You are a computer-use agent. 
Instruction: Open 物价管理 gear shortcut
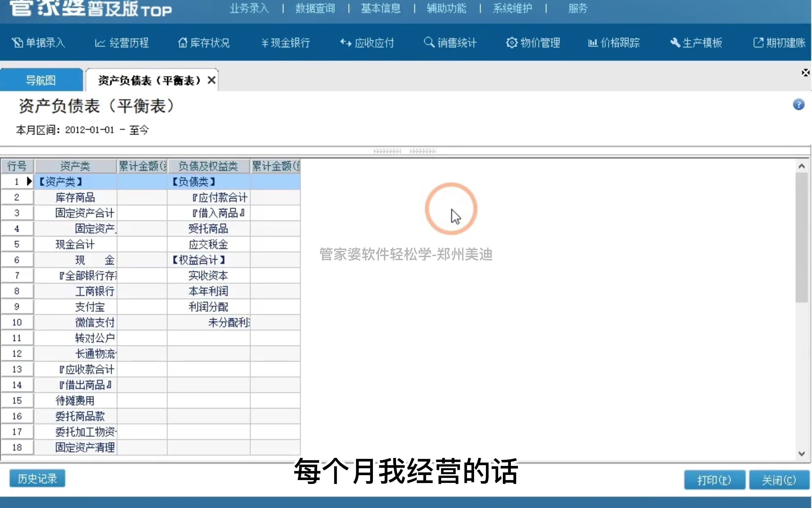pos(533,43)
